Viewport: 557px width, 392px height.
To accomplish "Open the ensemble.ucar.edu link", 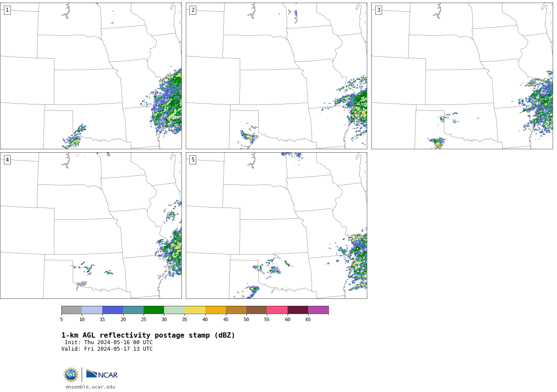I will pyautogui.click(x=91, y=387).
